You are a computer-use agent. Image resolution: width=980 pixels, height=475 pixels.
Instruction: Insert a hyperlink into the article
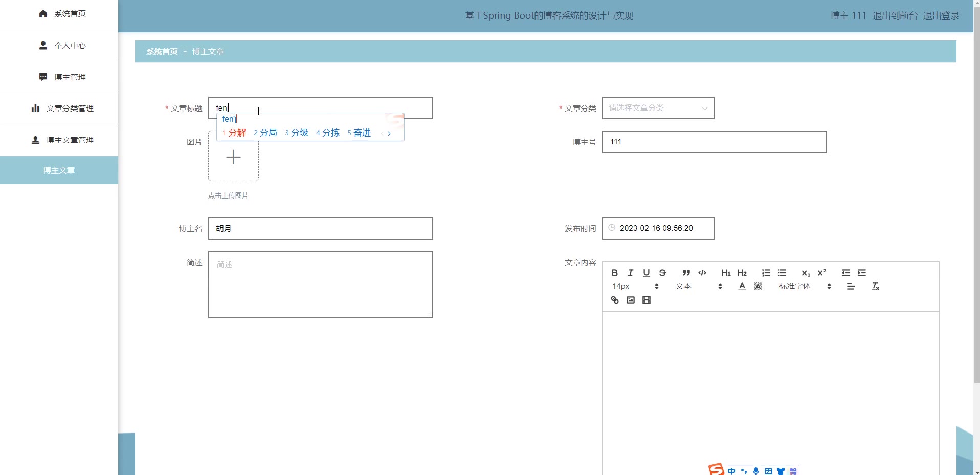tap(614, 300)
